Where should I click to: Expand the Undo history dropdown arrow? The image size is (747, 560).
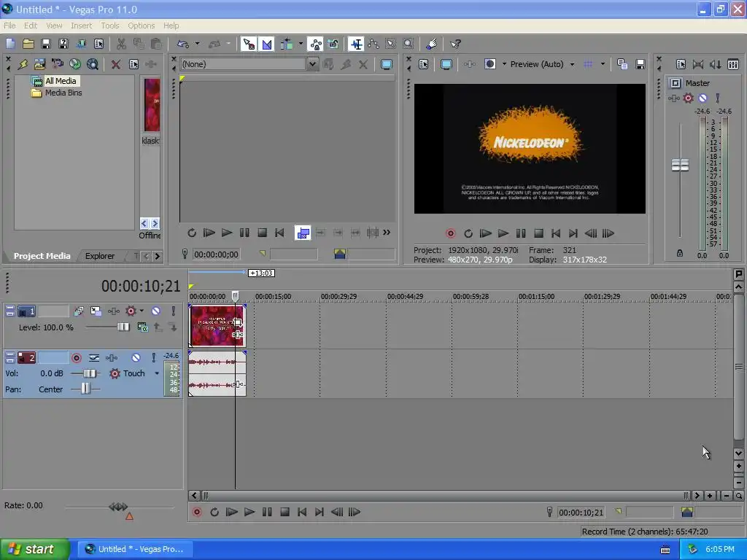click(x=197, y=44)
